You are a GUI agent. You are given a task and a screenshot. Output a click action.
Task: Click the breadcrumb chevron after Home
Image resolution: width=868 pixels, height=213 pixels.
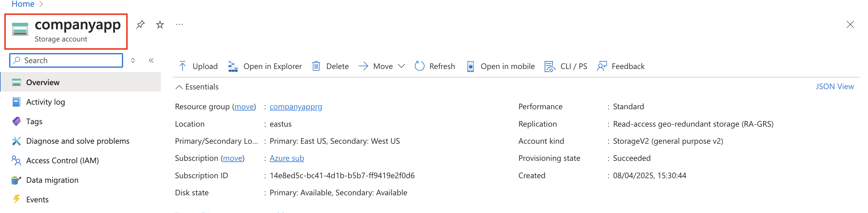tap(41, 4)
